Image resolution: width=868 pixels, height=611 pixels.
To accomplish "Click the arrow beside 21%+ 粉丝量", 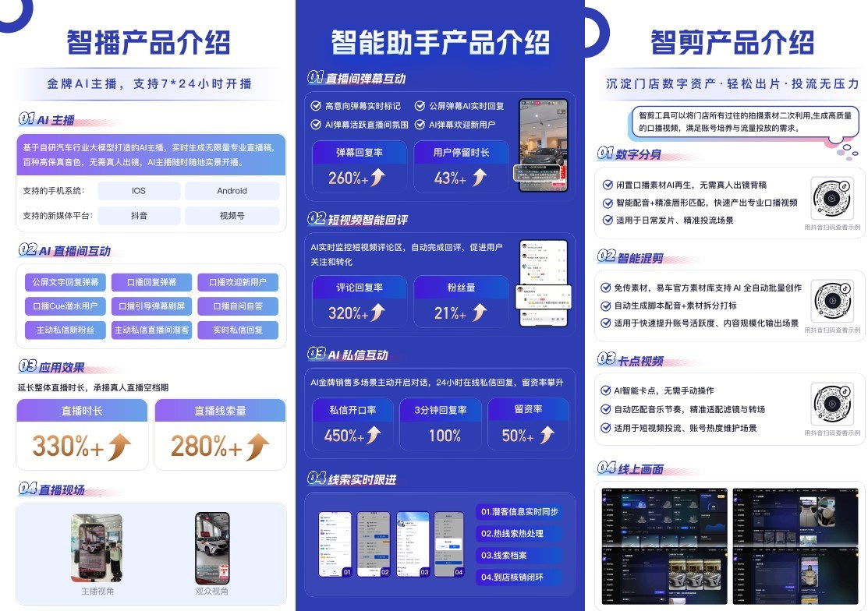I will click(x=480, y=313).
